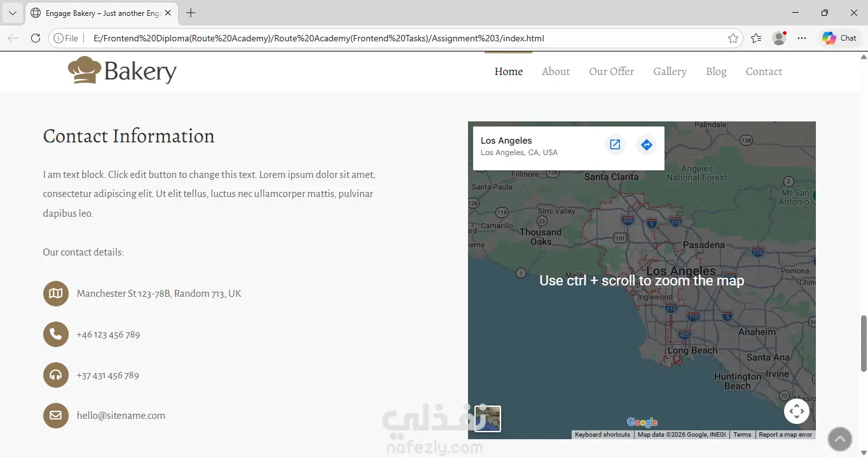Open the browser profile avatar
868x457 pixels.
point(779,38)
